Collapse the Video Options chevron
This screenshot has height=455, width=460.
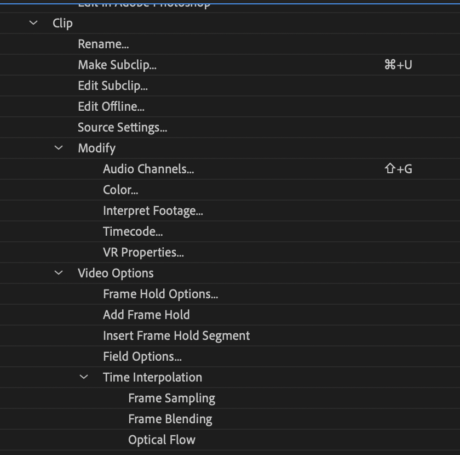tap(59, 273)
